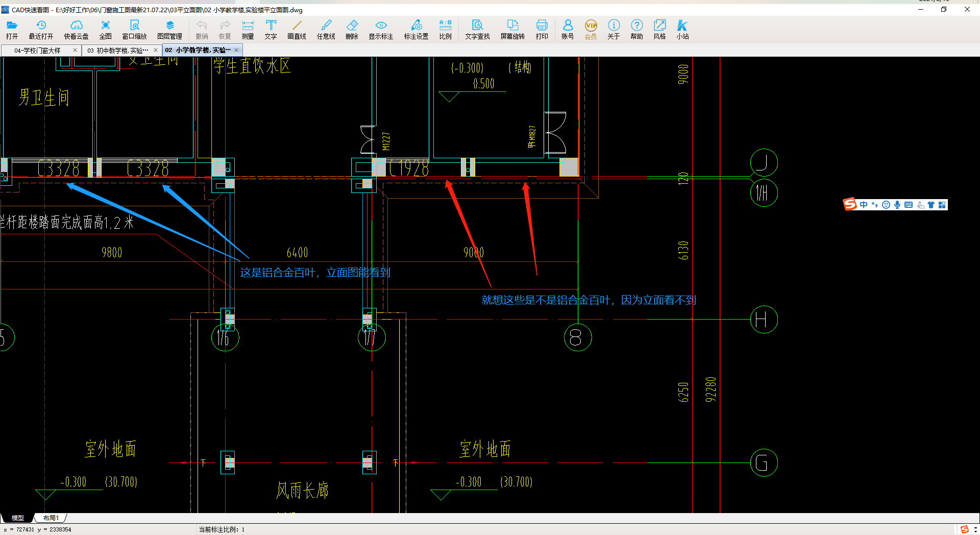Open the skin shirt icon on IME bar
The width and height of the screenshot is (980, 535).
pyautogui.click(x=931, y=205)
